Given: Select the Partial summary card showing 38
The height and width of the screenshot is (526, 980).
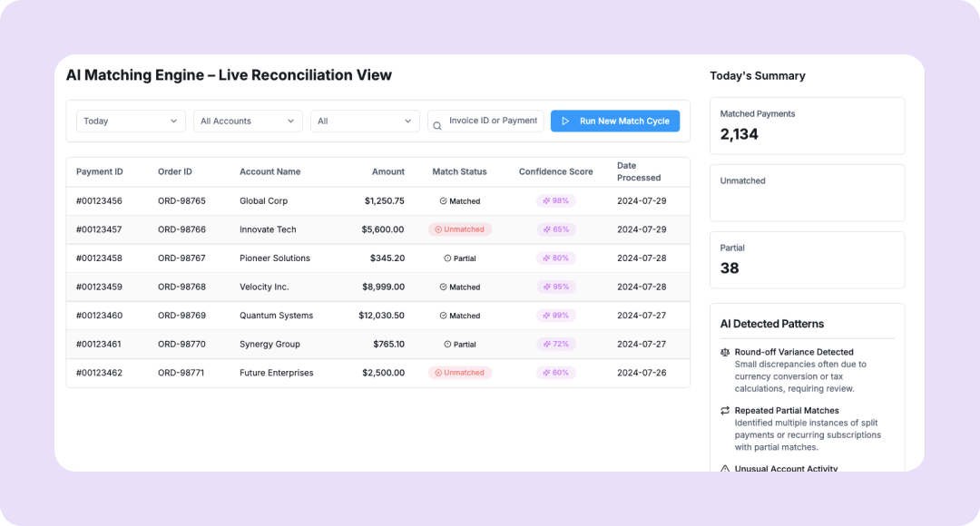Looking at the screenshot, I should pos(807,260).
